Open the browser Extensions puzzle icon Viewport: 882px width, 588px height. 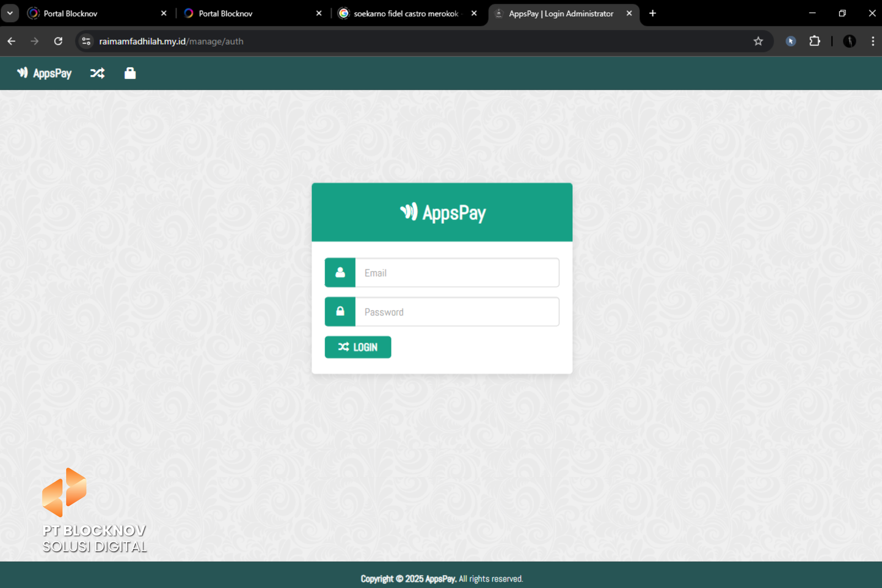pyautogui.click(x=814, y=41)
